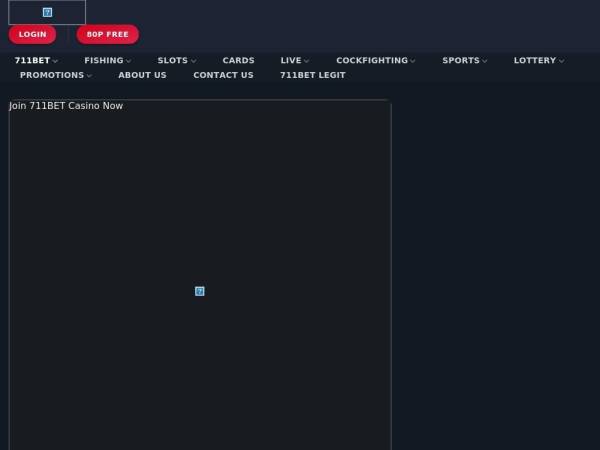Viewport: 600px width, 450px height.
Task: Open the FISHING menu
Action: pos(104,60)
